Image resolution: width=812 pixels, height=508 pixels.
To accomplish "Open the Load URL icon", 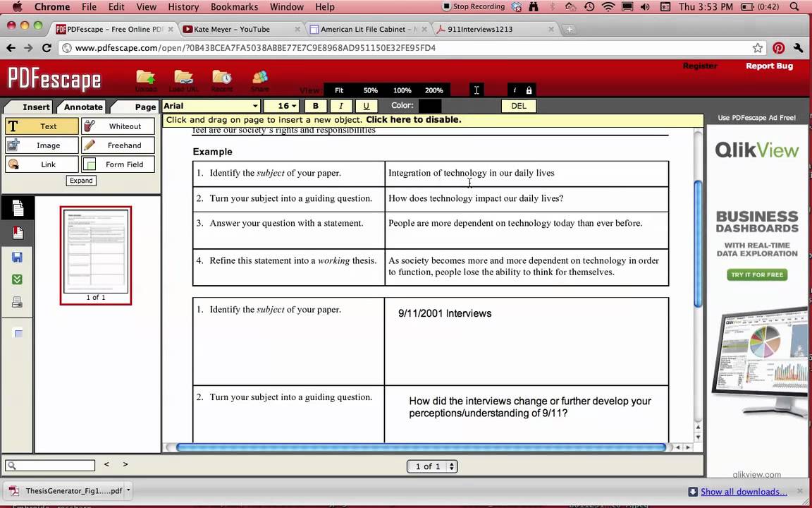I will 183,79.
